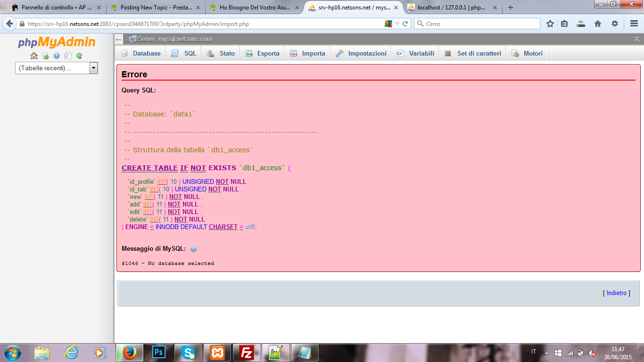Reload the navigation frame with the green refresh icon
Image resolution: width=644 pixels, height=362 pixels.
pos(79,56)
